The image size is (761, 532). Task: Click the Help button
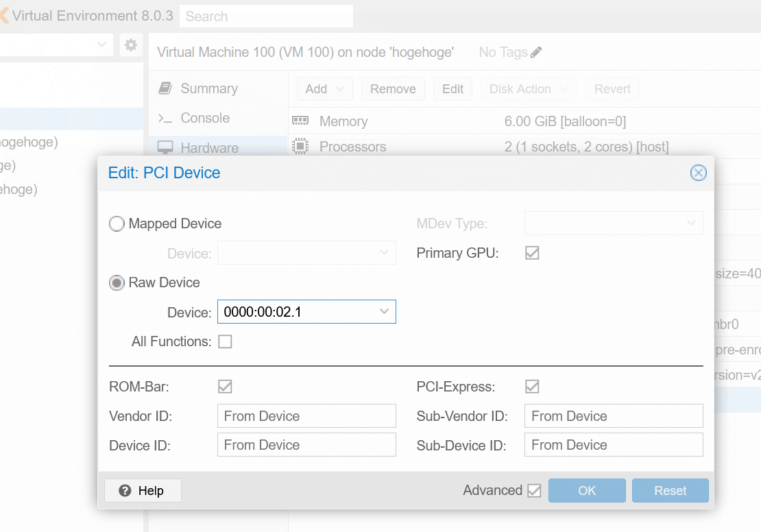point(143,490)
